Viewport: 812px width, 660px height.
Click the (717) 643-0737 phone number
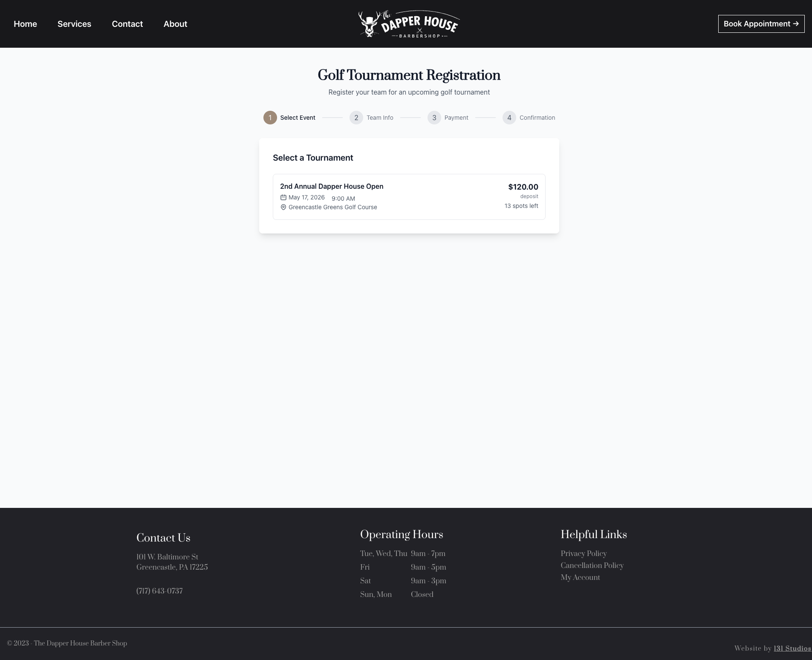[x=159, y=591]
